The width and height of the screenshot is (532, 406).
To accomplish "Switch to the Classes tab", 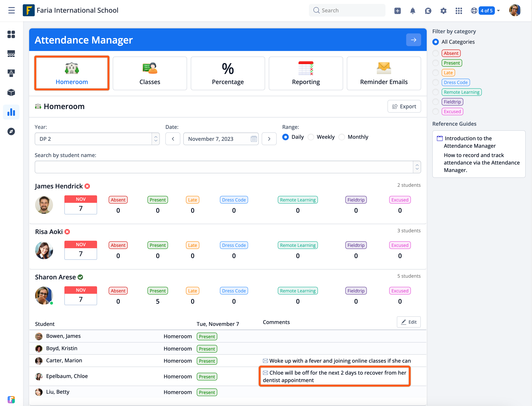I will (150, 73).
